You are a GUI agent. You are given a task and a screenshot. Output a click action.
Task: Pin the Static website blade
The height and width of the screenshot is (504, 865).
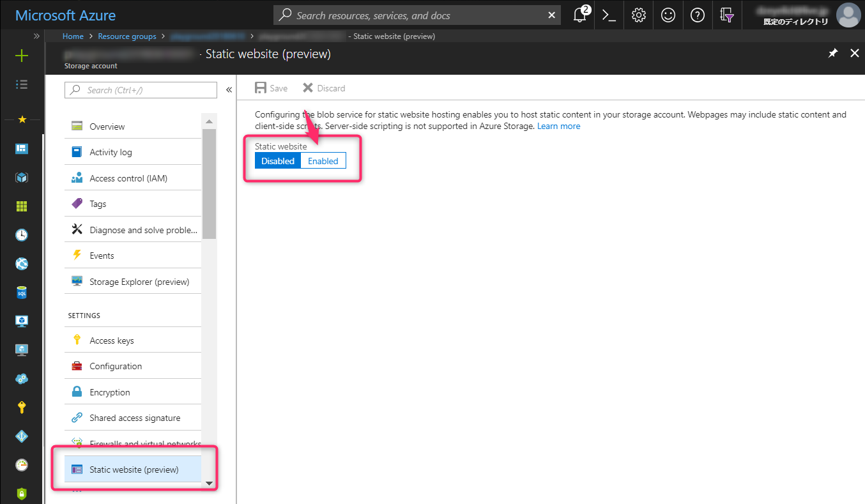[832, 53]
